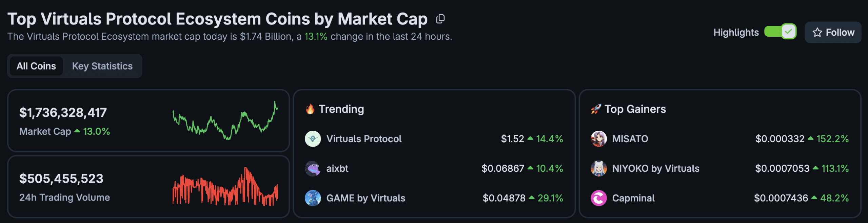This screenshot has height=223, width=868.
Task: Open the aixbt coin page link
Action: 337,168
